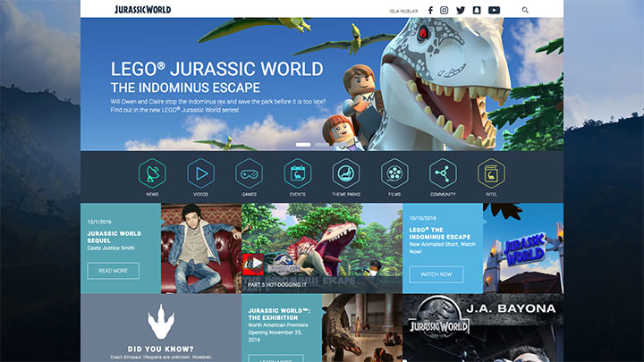Open the Community share icon
The height and width of the screenshot is (362, 644).
pos(443,173)
